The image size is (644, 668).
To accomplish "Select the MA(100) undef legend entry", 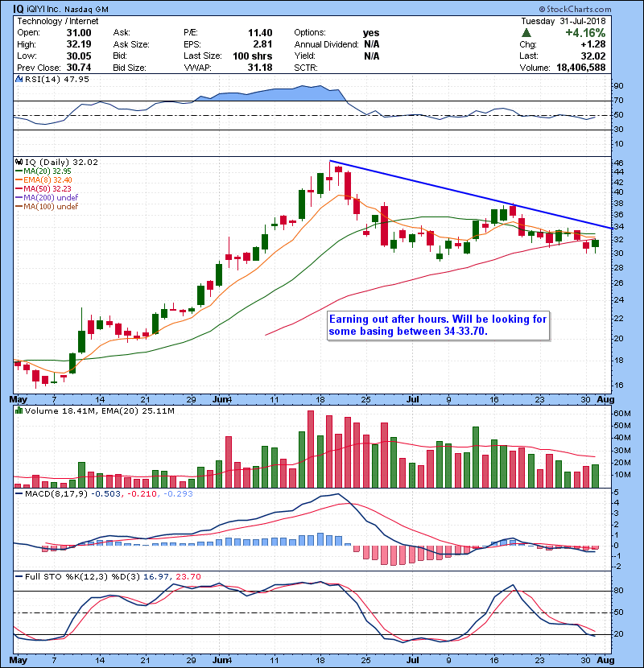I will click(x=47, y=207).
